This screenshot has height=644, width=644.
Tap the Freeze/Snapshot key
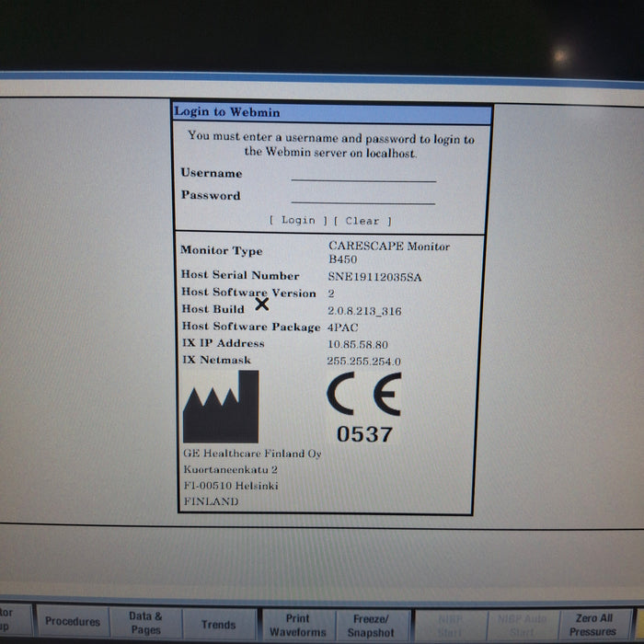(371, 625)
